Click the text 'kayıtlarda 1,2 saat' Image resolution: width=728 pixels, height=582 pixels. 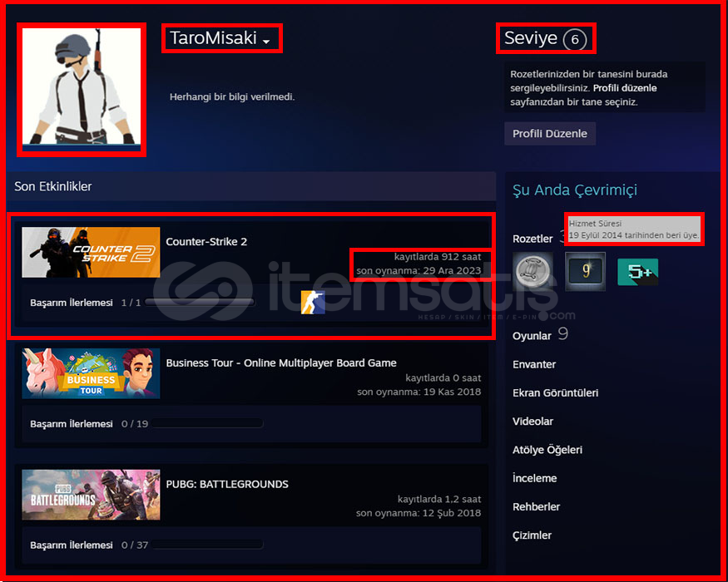click(x=439, y=500)
